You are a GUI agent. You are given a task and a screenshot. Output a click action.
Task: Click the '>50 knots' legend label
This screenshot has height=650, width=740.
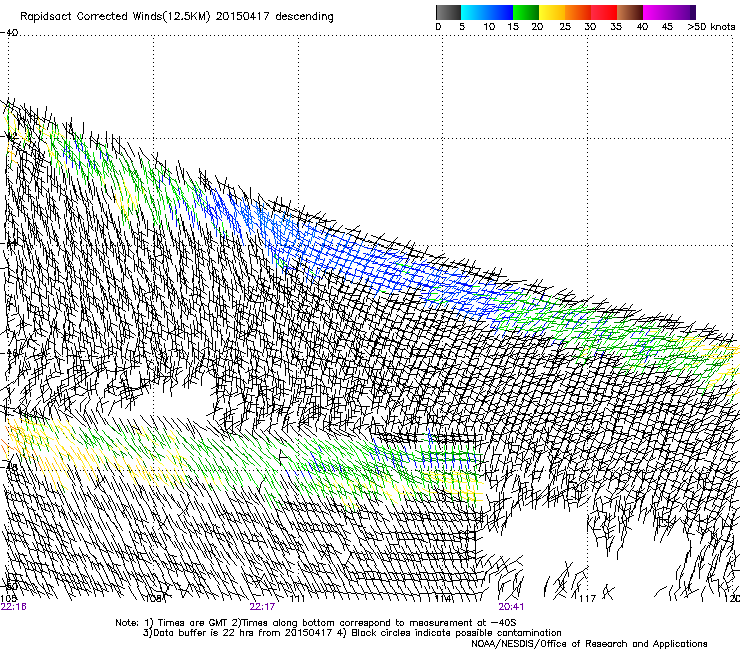coord(711,27)
